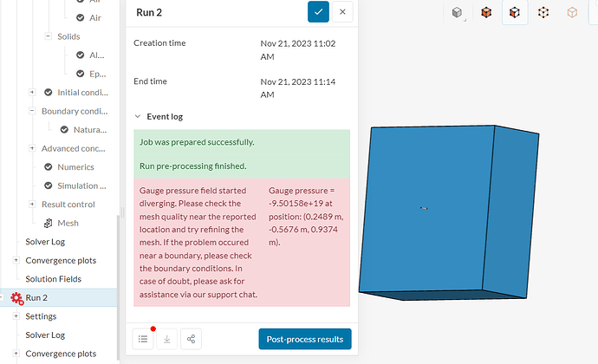Open the Numerics tree item

tap(75, 167)
